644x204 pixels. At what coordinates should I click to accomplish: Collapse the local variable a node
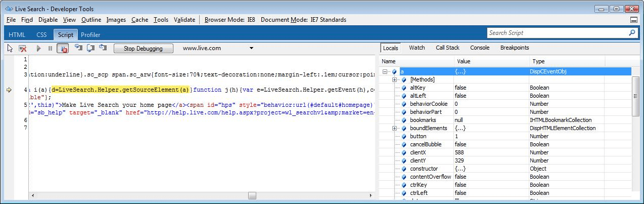[385, 71]
